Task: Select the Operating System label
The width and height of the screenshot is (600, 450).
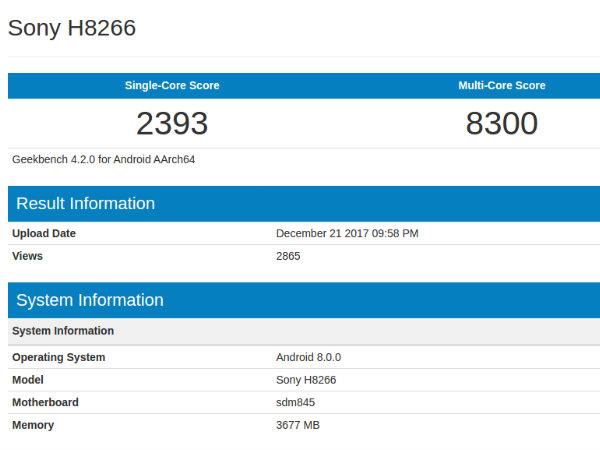Action: 59,357
